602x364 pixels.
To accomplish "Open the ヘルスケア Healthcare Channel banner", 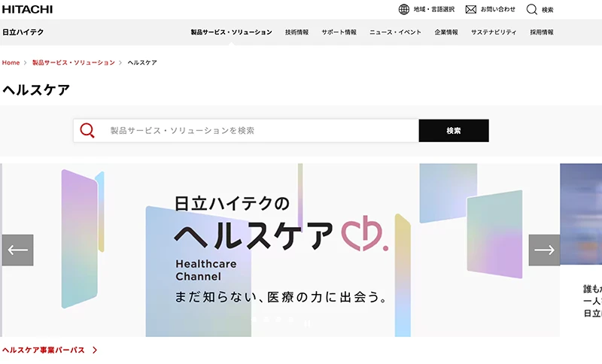I will tap(281, 250).
